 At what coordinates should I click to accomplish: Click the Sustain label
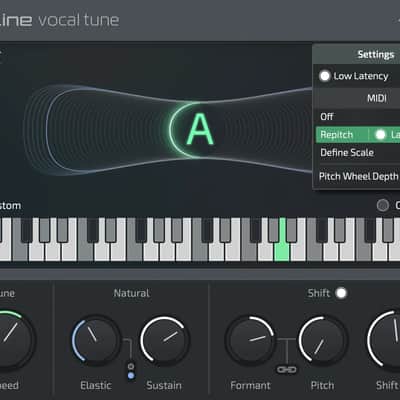[x=164, y=385]
